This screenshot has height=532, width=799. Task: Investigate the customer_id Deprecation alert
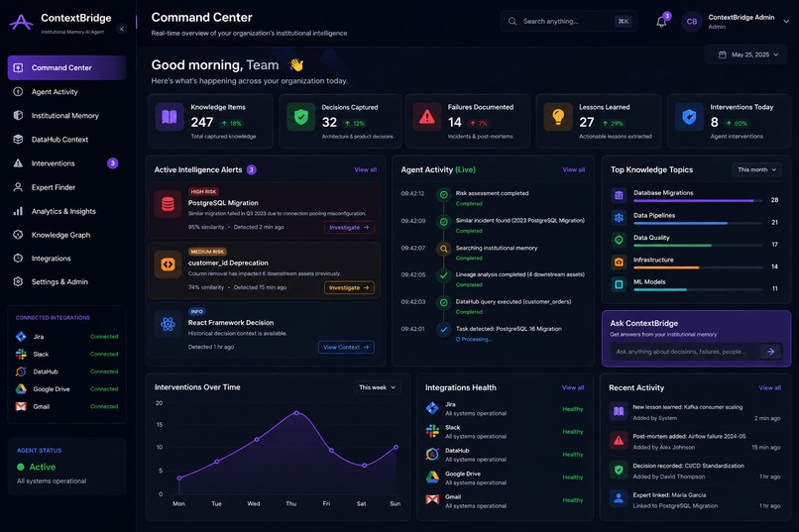349,287
